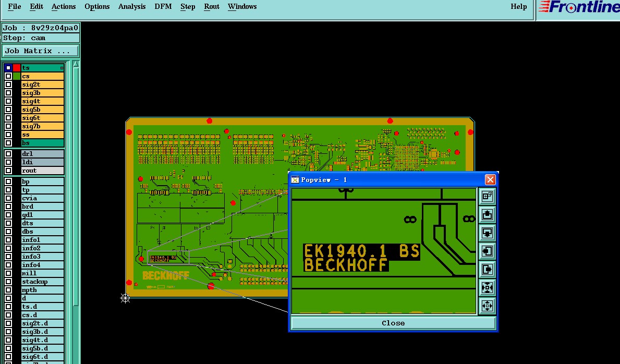The image size is (620, 364).
Task: Click the green color swatch of cs layer
Action: tap(17, 76)
